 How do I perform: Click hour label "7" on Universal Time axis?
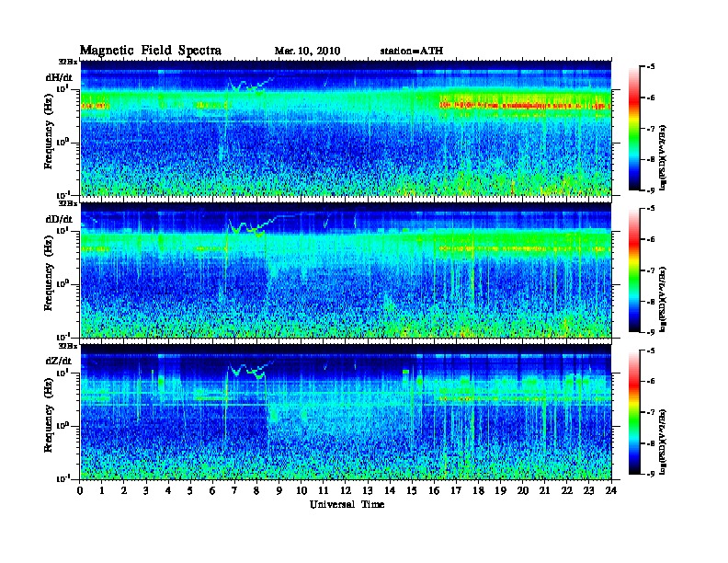pos(234,490)
